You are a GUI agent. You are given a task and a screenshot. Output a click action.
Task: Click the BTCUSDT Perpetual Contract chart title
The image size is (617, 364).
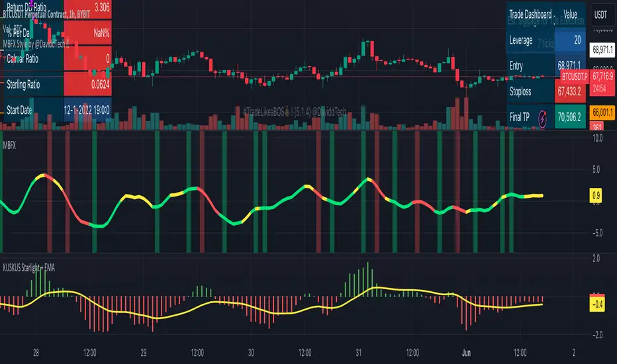coord(46,15)
